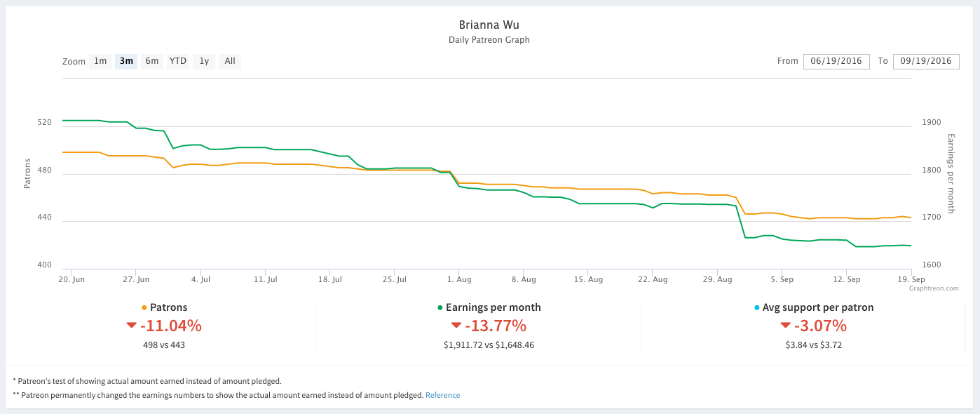980x414 pixels.
Task: Click the 1900 earnings axis value
Action: point(932,122)
